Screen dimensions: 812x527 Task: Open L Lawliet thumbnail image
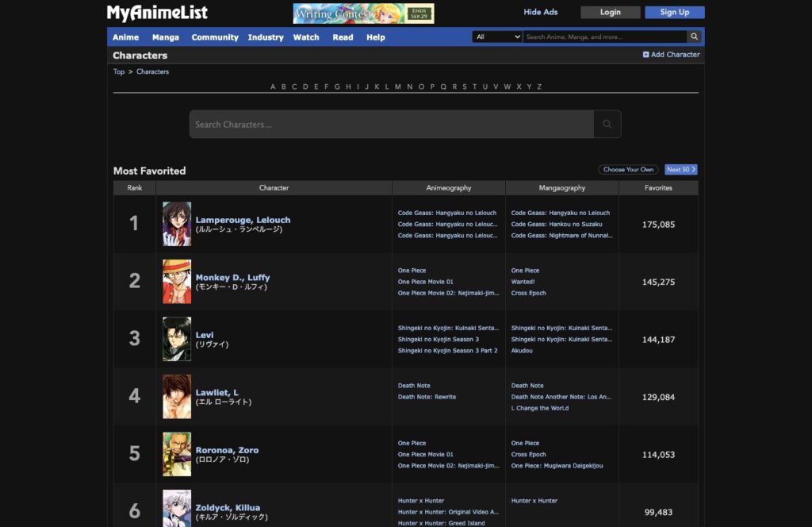(x=177, y=396)
